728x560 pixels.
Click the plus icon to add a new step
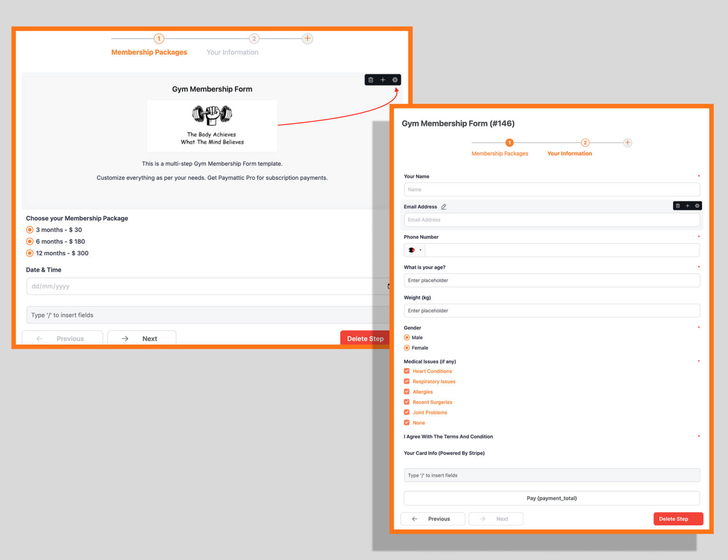307,38
